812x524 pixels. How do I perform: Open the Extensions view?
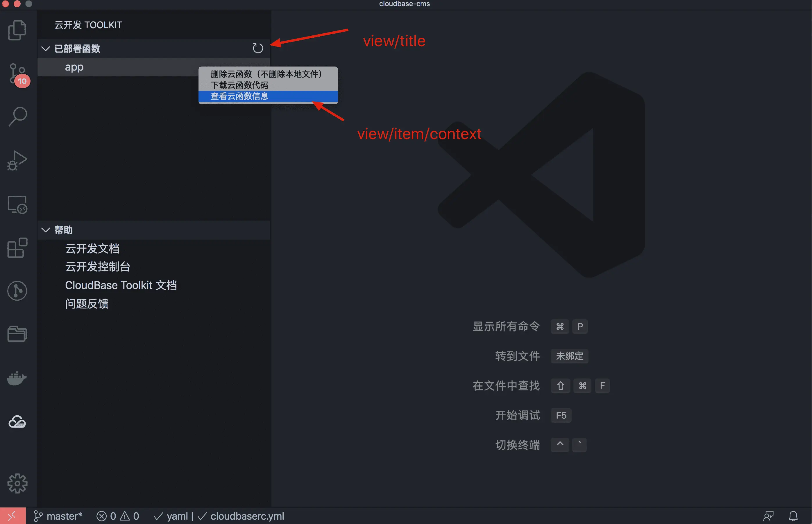[17, 248]
